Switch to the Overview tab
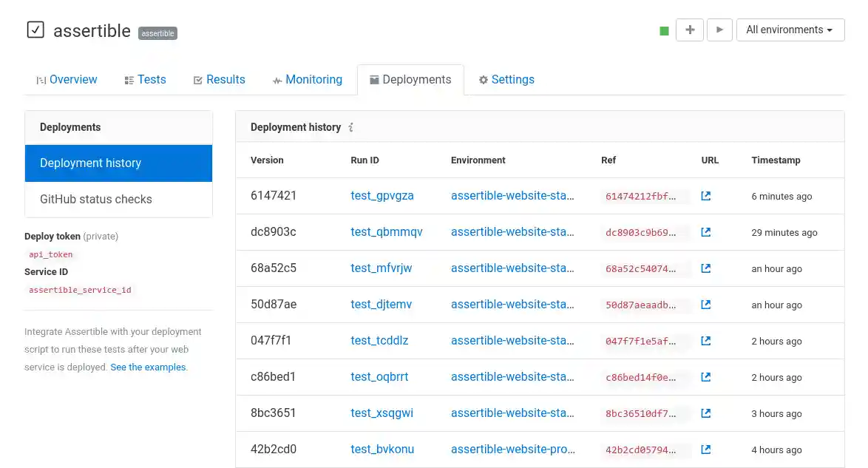868x468 pixels. [x=67, y=80]
